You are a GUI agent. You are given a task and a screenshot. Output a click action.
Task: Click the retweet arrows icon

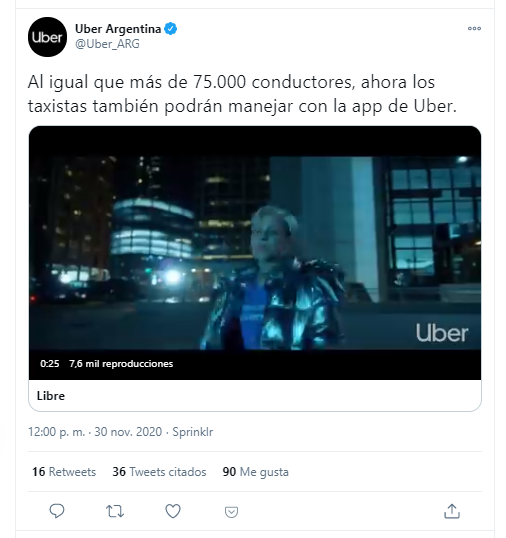pos(115,511)
